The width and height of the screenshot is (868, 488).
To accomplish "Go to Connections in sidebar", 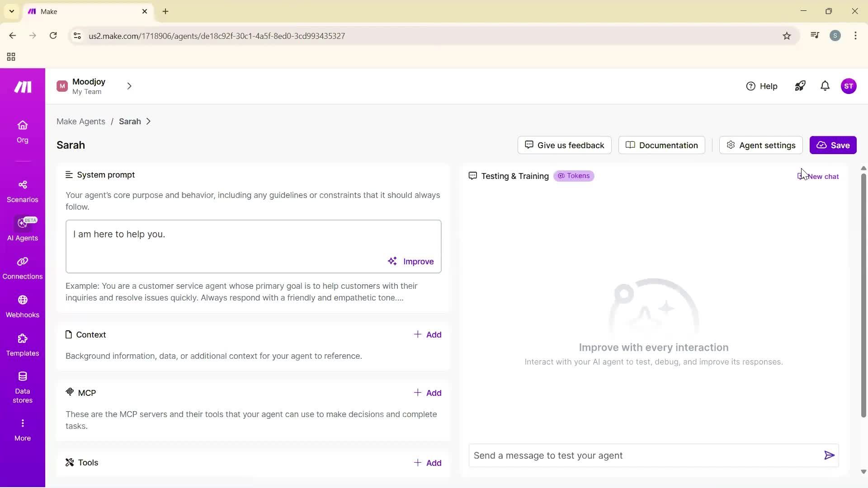I will pos(22,268).
